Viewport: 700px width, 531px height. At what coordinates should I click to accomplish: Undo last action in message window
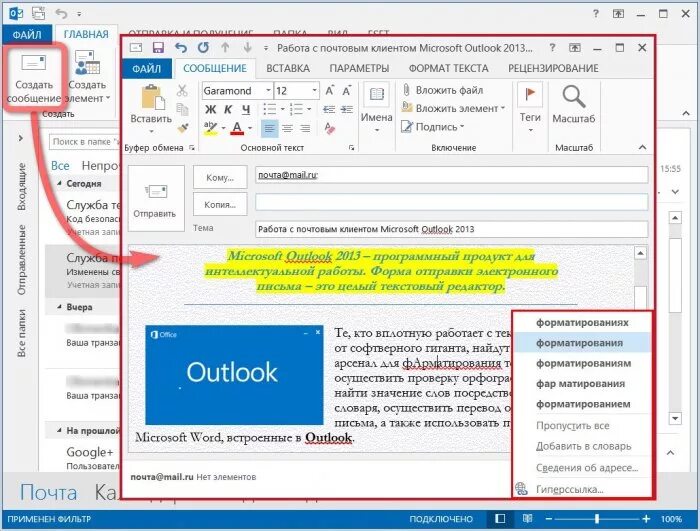click(x=180, y=48)
